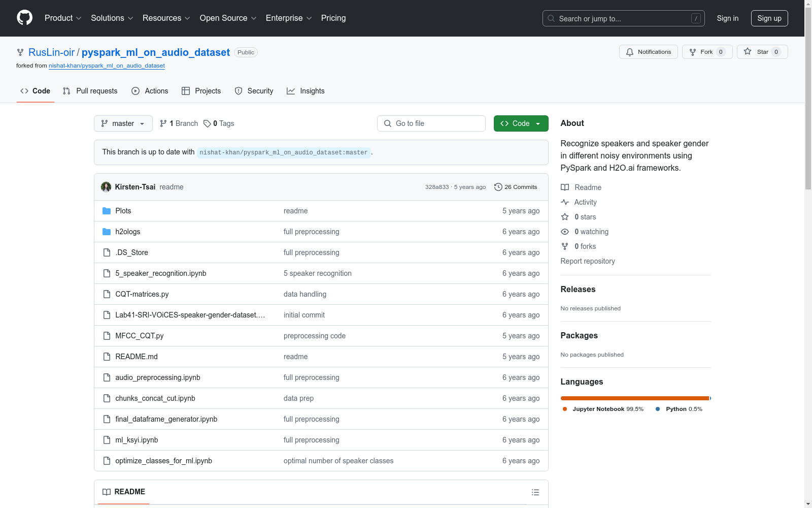
Task: Click the Search or jump to field
Action: tap(624, 18)
